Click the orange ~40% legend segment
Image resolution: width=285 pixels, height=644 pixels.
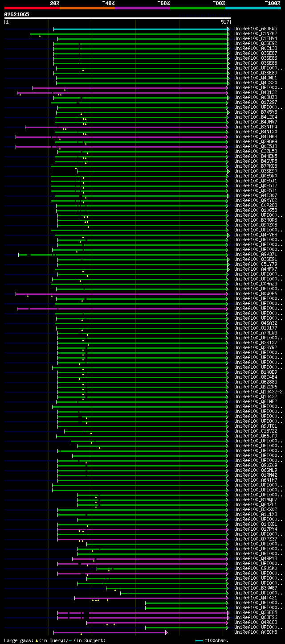(87, 8)
